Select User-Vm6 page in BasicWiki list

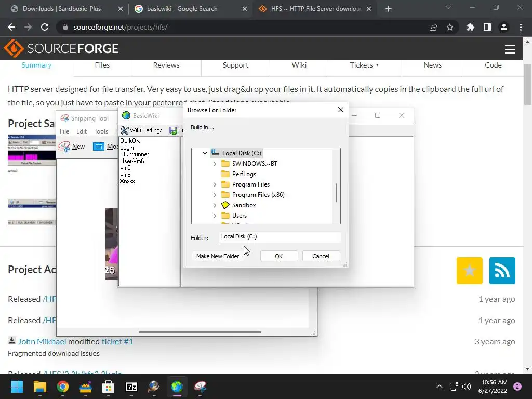pyautogui.click(x=132, y=161)
